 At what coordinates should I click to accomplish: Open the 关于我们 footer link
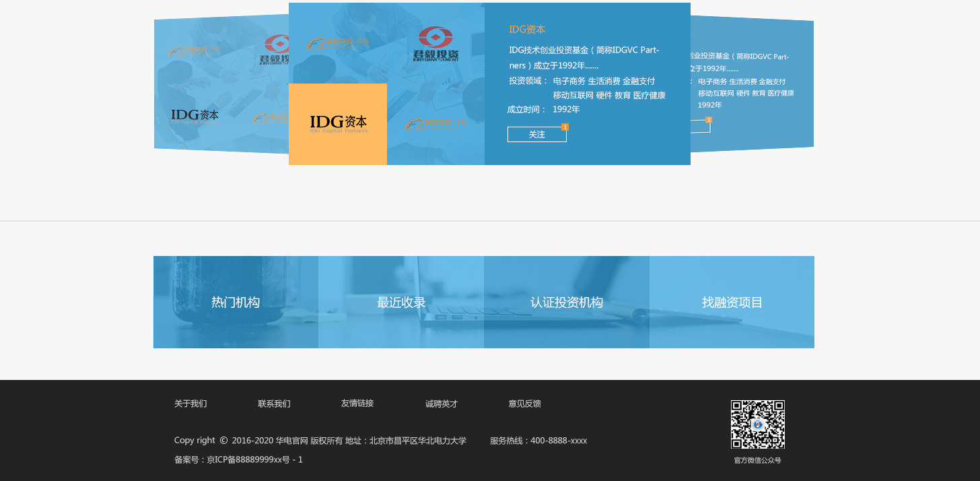coord(190,404)
